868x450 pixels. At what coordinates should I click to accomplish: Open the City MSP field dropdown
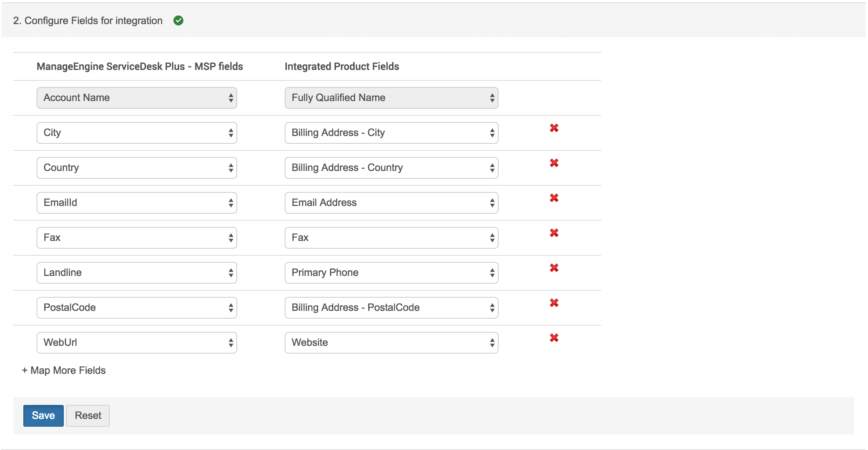tap(136, 133)
